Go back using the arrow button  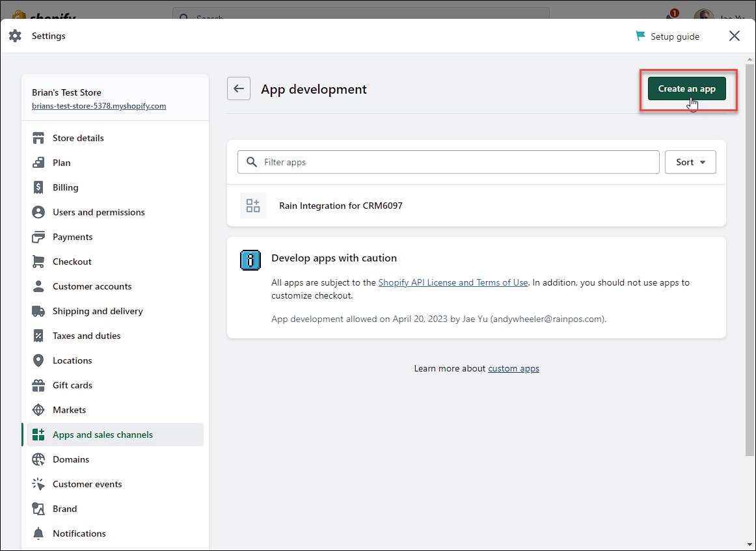[x=239, y=88]
